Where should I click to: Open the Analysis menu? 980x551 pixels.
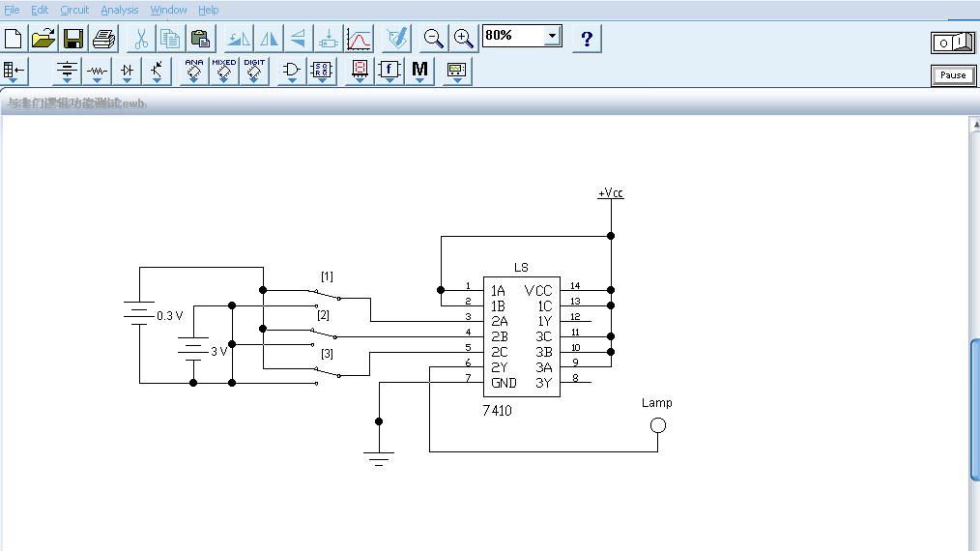(120, 10)
